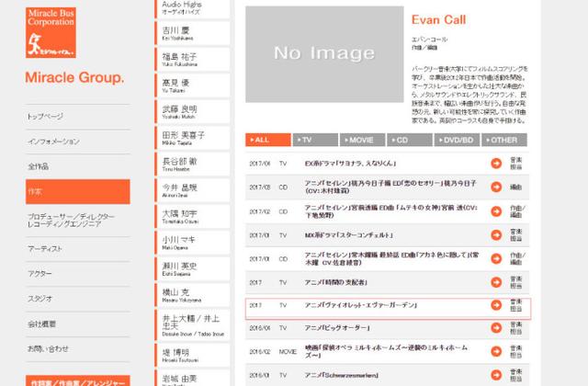The height and width of the screenshot is (386, 588).
Task: Open arrow icon for ヴァイオレット・エヴァーガーデン row
Action: point(496,305)
